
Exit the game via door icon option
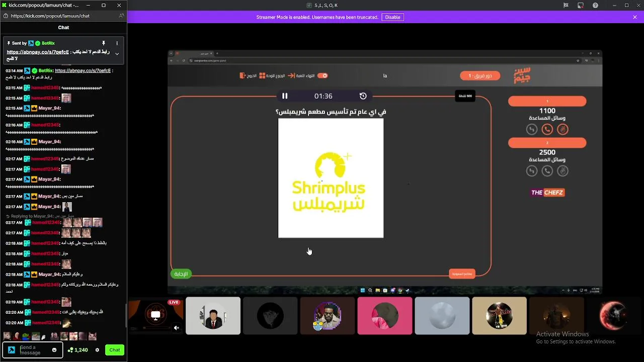(248, 75)
